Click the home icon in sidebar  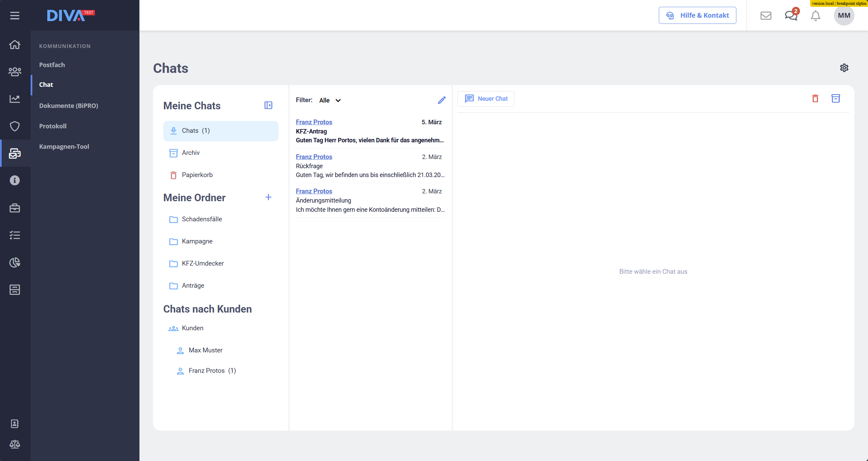(15, 45)
